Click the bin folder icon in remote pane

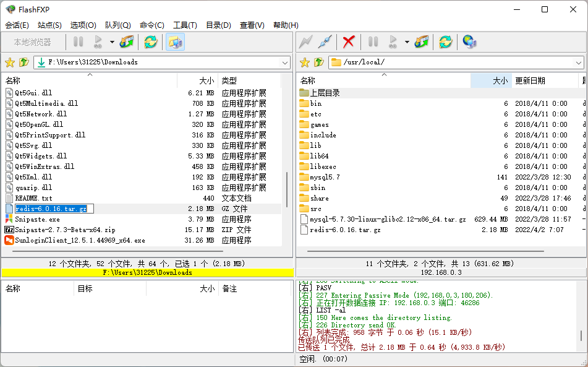point(304,103)
